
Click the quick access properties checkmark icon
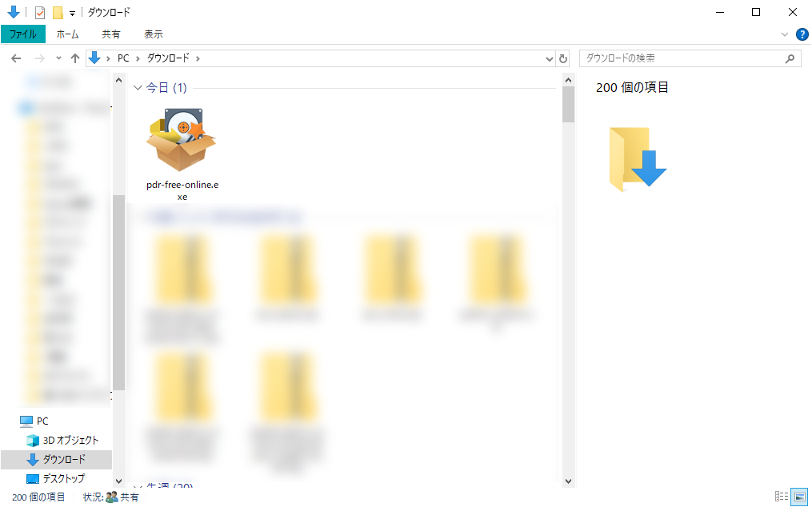pyautogui.click(x=40, y=13)
